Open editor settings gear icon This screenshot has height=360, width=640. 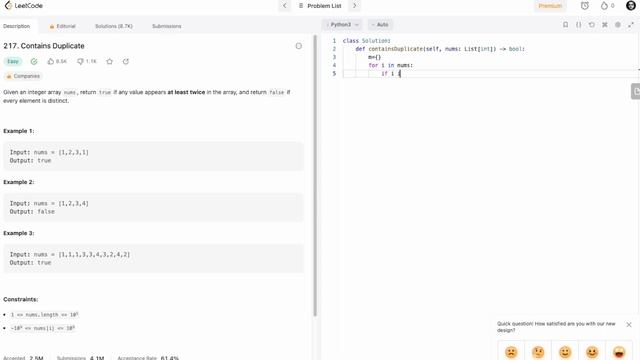click(x=618, y=25)
